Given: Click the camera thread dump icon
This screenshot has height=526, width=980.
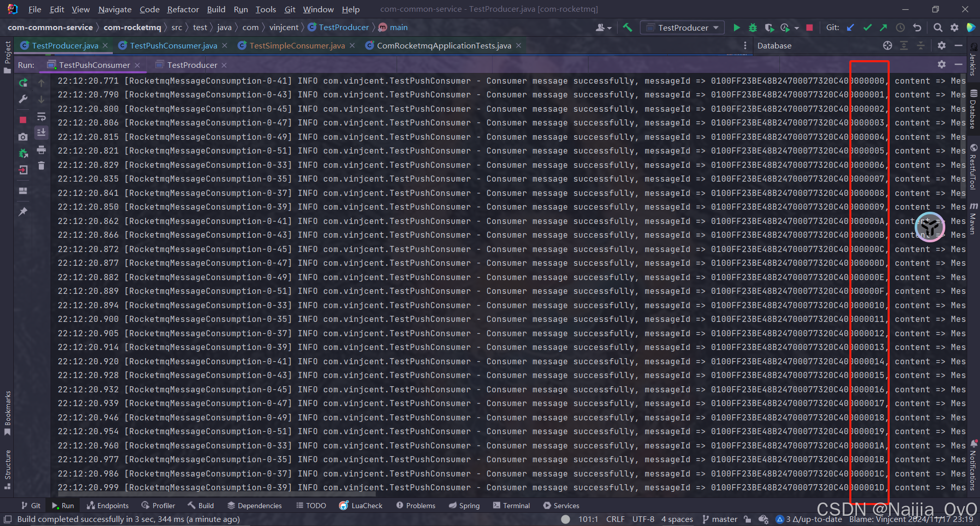Looking at the screenshot, I should click(23, 137).
